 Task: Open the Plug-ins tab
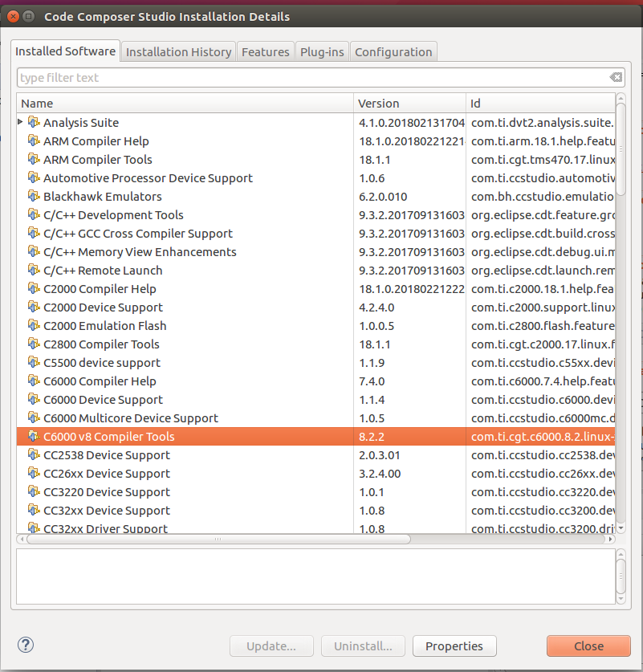coord(322,52)
